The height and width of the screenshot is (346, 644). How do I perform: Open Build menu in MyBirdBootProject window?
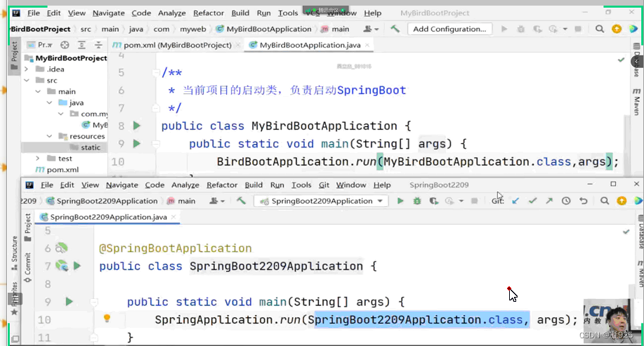point(240,13)
